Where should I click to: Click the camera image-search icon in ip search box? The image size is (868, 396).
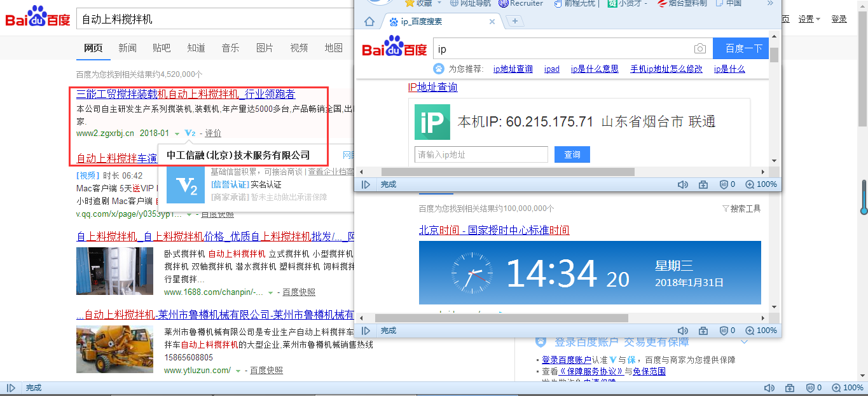point(700,49)
